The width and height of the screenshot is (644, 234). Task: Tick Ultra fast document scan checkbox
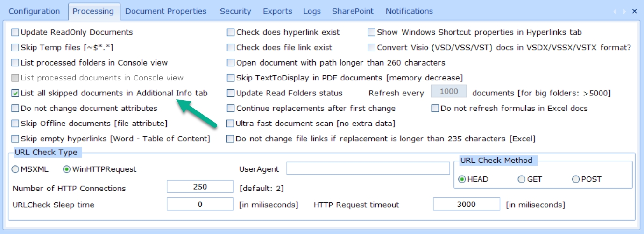pyautogui.click(x=231, y=124)
